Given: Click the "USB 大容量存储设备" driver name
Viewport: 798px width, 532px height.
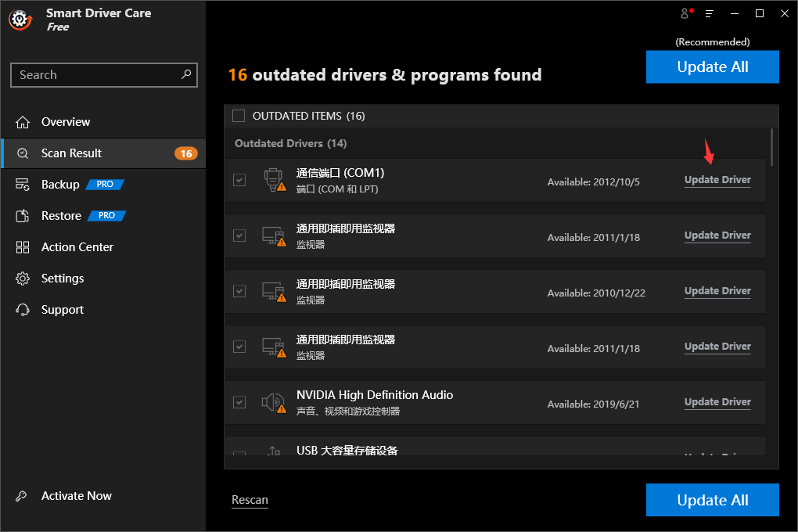Looking at the screenshot, I should (347, 451).
